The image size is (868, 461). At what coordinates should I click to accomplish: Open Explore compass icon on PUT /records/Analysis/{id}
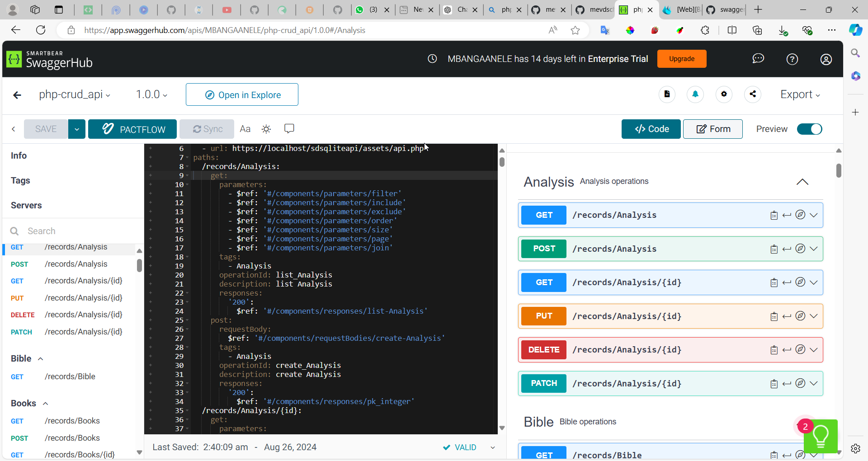click(800, 315)
